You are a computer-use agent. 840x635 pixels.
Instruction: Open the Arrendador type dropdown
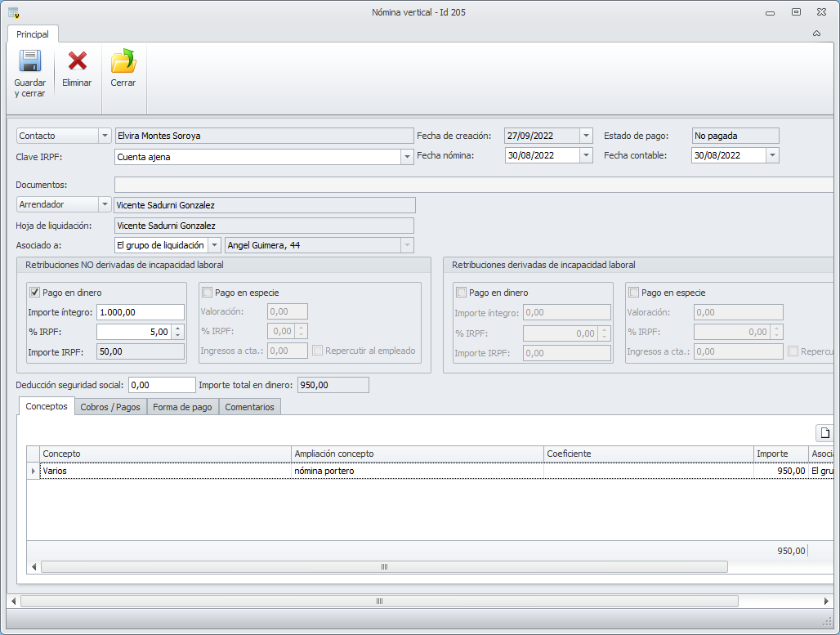click(104, 205)
